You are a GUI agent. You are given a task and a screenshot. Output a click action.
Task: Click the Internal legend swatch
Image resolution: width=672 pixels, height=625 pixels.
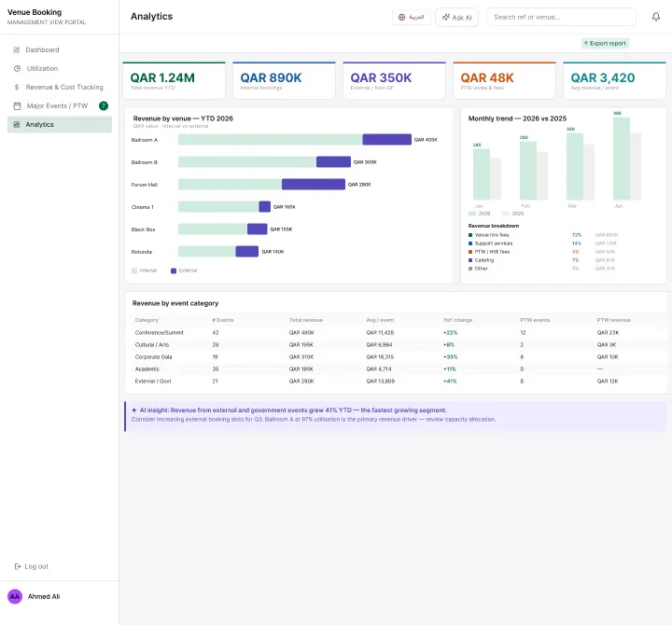(134, 271)
